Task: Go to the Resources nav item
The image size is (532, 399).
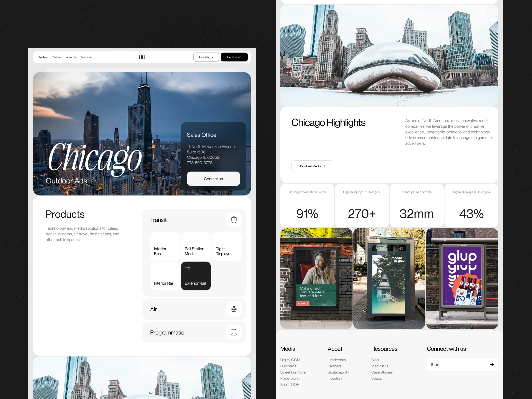Action: pyautogui.click(x=86, y=57)
